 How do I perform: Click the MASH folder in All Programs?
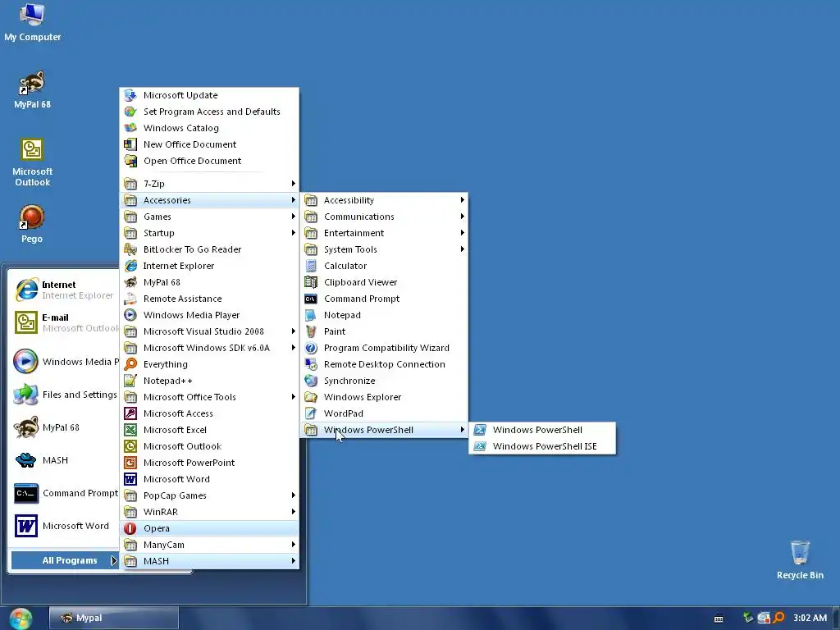pyautogui.click(x=209, y=561)
